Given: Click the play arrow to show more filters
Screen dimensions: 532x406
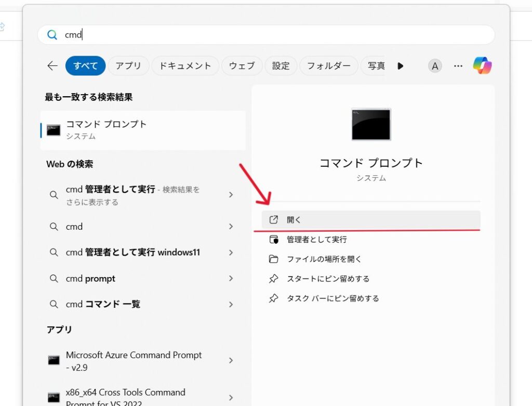Looking at the screenshot, I should coord(400,66).
